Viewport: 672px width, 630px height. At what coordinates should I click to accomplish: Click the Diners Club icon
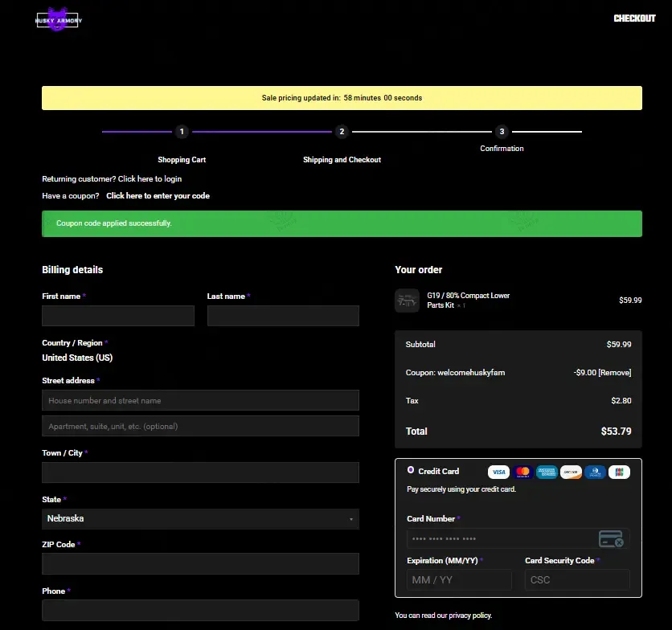click(595, 472)
